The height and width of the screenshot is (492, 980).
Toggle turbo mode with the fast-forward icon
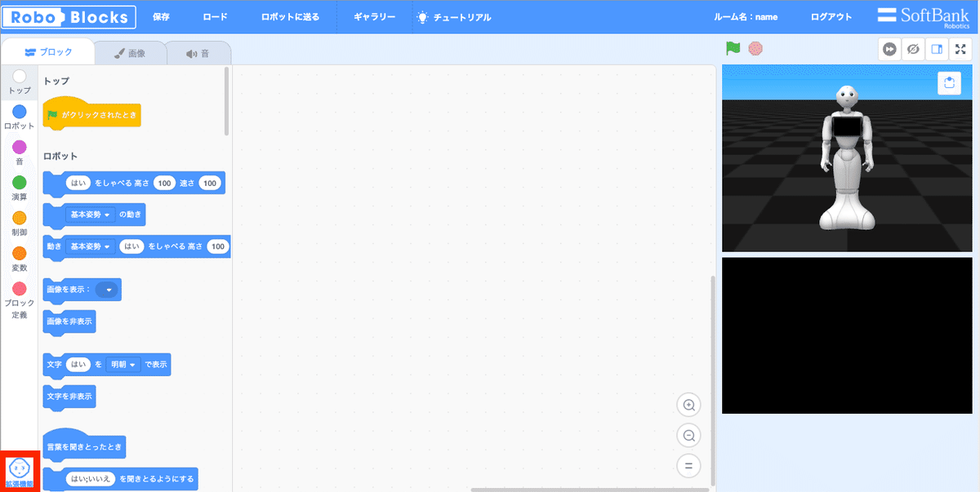coord(889,49)
